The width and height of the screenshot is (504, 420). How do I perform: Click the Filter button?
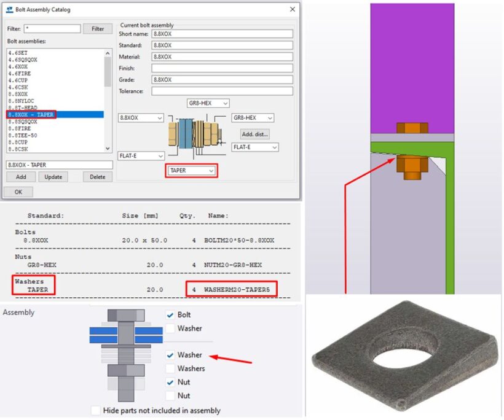click(x=97, y=28)
